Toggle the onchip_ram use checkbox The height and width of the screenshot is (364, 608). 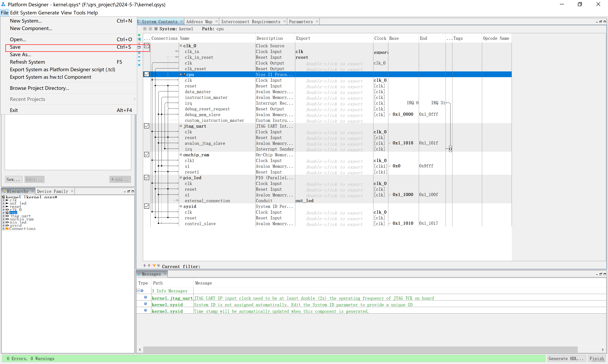pos(146,155)
